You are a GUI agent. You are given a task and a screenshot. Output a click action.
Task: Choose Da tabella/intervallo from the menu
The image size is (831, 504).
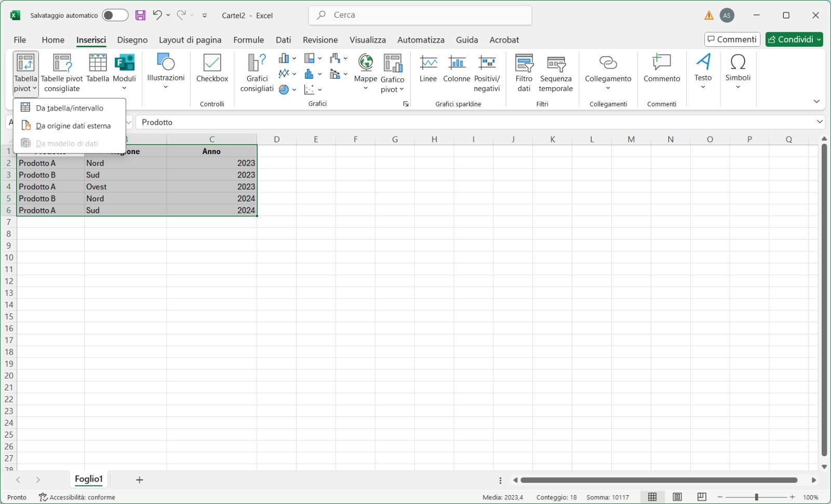click(x=69, y=108)
